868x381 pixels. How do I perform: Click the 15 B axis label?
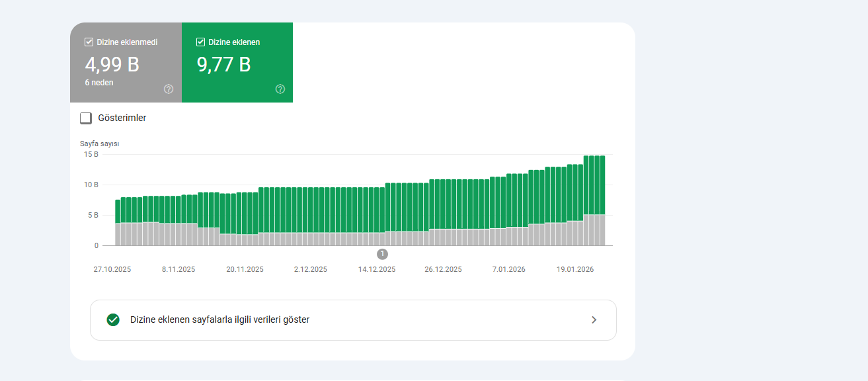(x=91, y=155)
